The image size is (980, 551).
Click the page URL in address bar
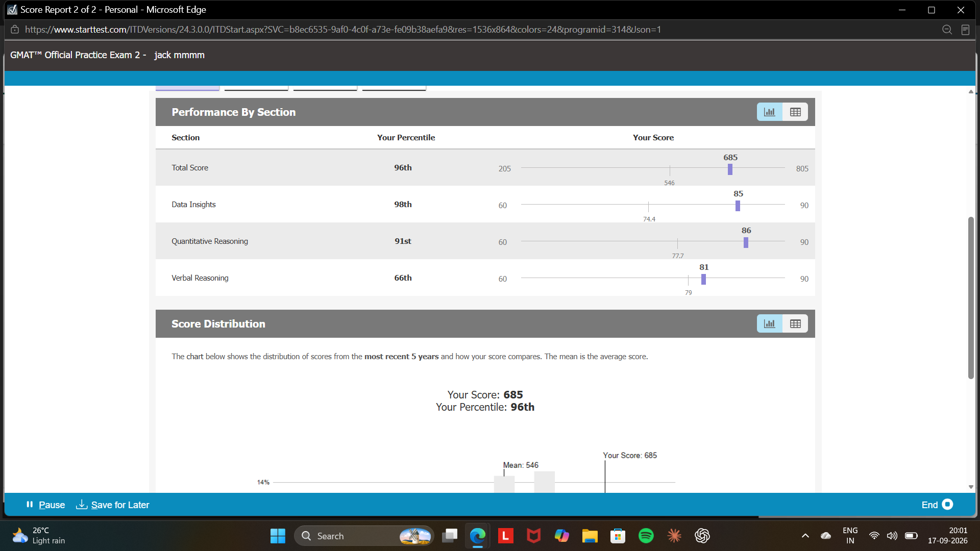click(x=343, y=30)
